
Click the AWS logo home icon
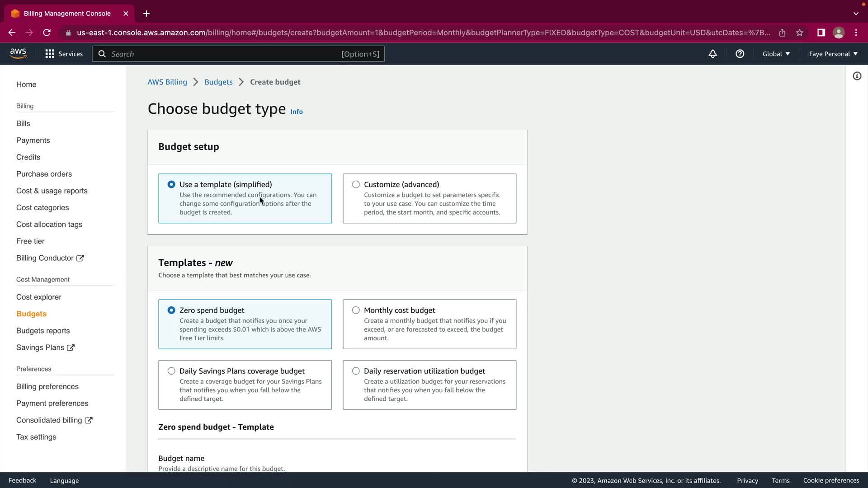coord(18,53)
